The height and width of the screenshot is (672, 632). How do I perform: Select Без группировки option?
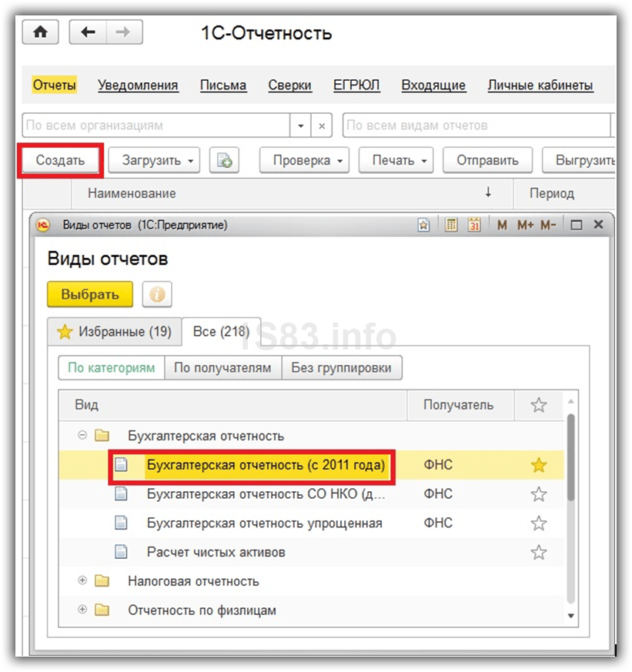(342, 368)
